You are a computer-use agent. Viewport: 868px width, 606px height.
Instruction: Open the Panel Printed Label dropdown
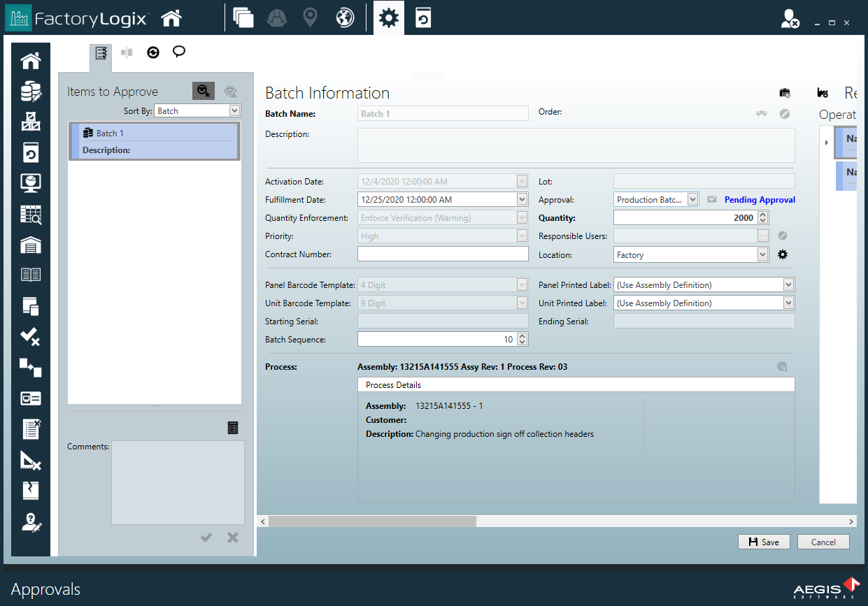(704, 284)
